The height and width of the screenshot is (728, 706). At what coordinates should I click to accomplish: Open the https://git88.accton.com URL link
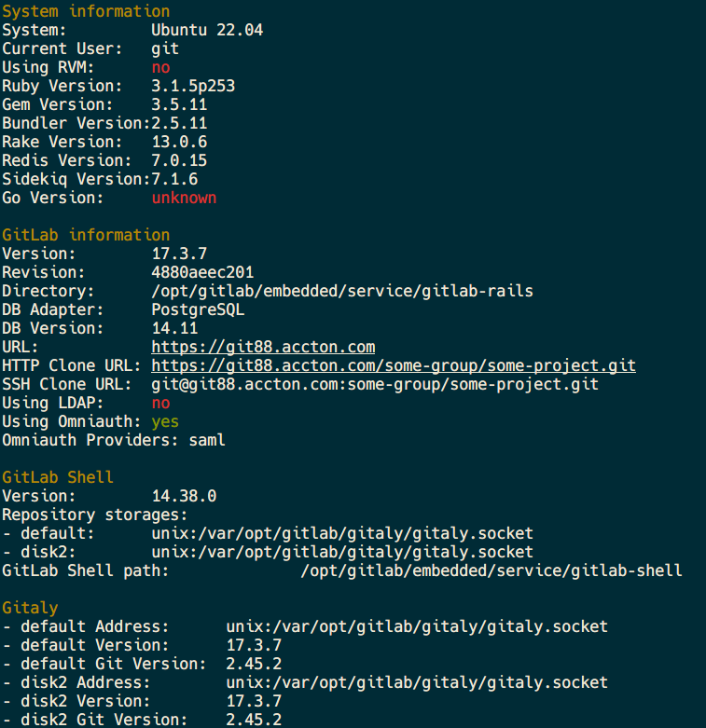263,348
